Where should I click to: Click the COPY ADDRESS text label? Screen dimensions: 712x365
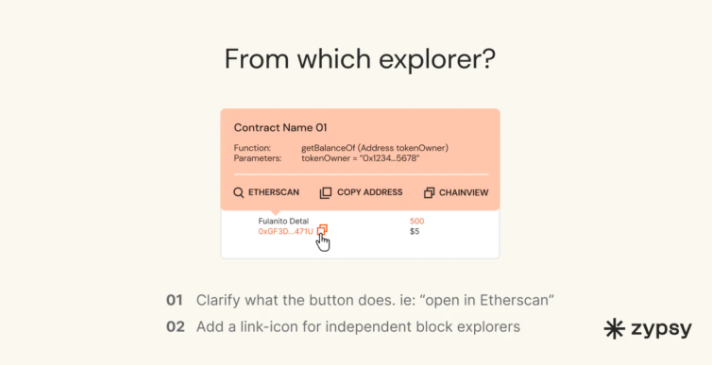pos(370,192)
